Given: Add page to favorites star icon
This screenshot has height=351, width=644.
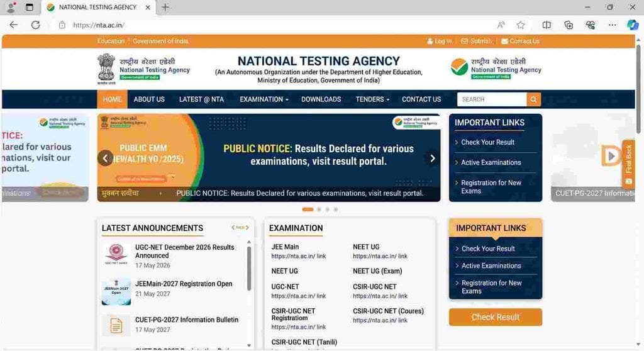Looking at the screenshot, I should (x=521, y=25).
